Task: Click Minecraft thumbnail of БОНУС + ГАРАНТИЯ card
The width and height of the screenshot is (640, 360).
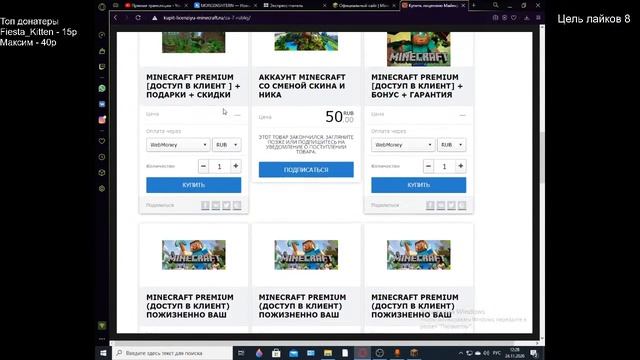Action: 418,49
